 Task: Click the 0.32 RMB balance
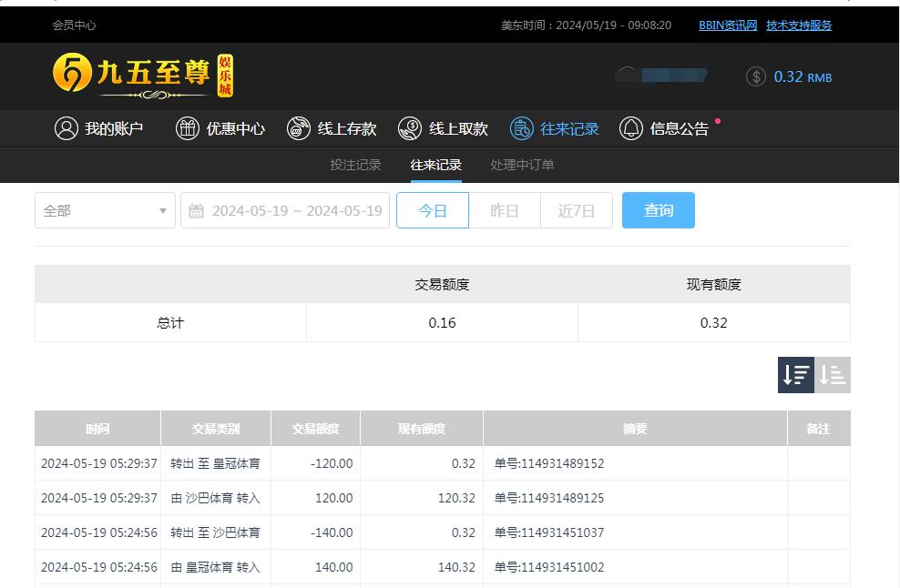803,76
